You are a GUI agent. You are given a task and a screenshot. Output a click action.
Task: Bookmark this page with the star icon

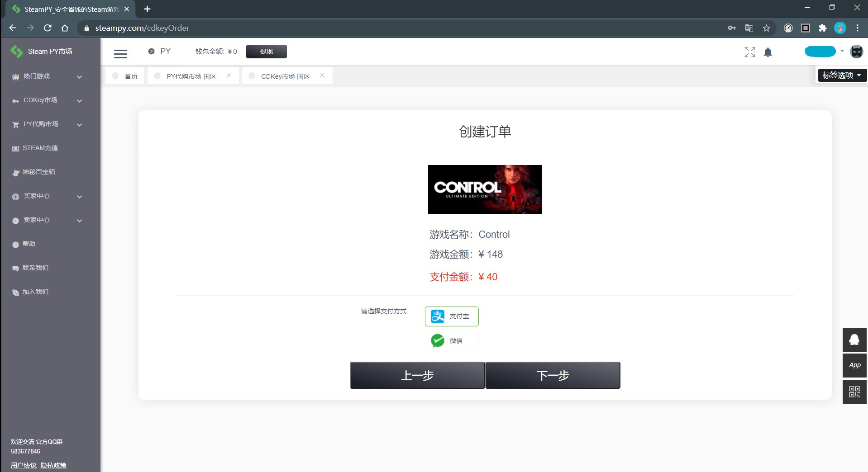click(766, 28)
